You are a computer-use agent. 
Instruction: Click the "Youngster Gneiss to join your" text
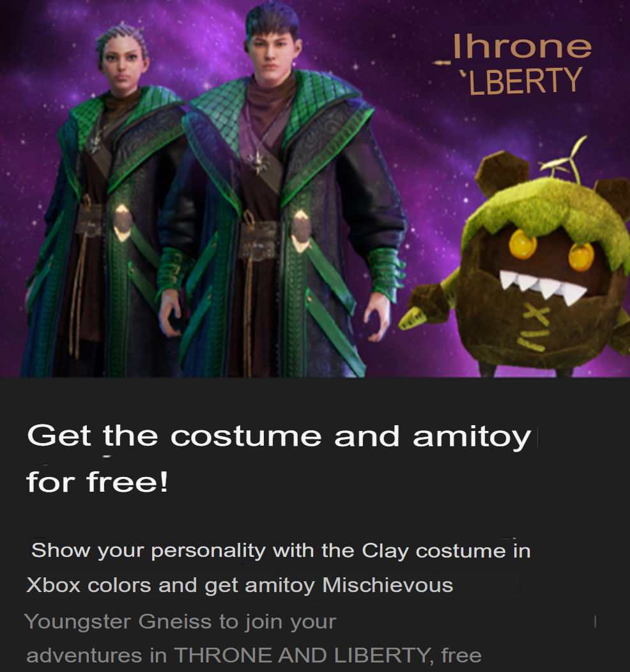point(180,622)
